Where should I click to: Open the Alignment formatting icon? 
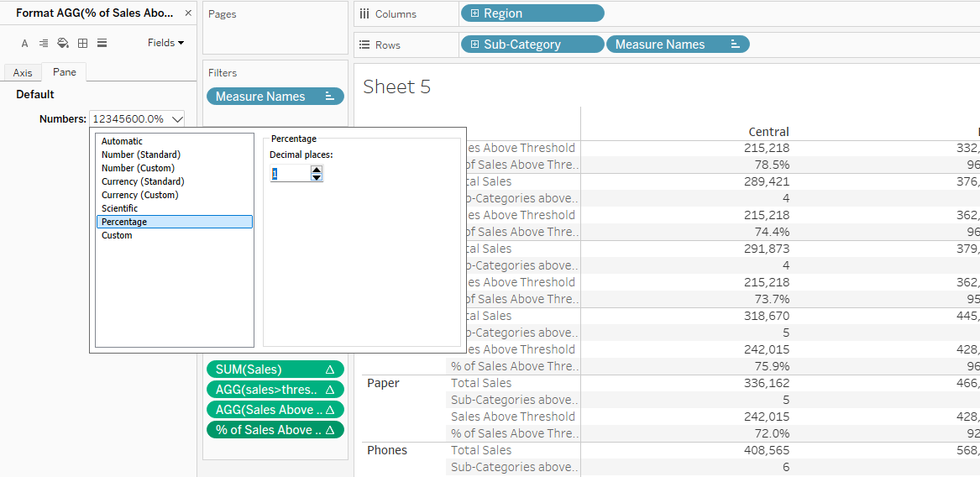[x=43, y=43]
